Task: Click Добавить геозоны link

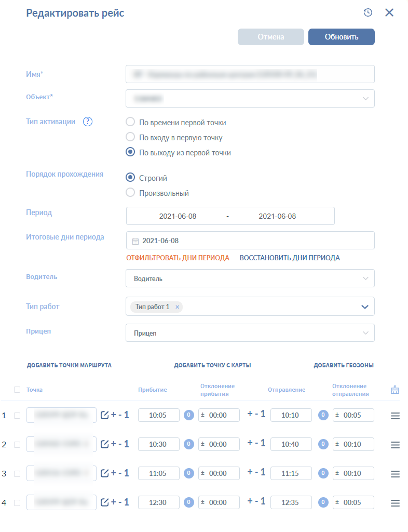Action: click(343, 365)
